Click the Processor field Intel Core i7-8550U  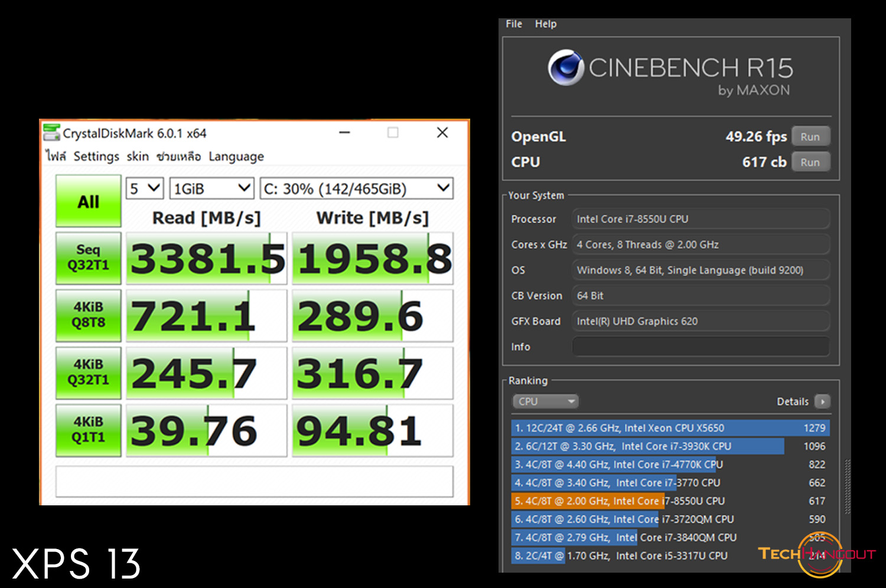click(701, 219)
